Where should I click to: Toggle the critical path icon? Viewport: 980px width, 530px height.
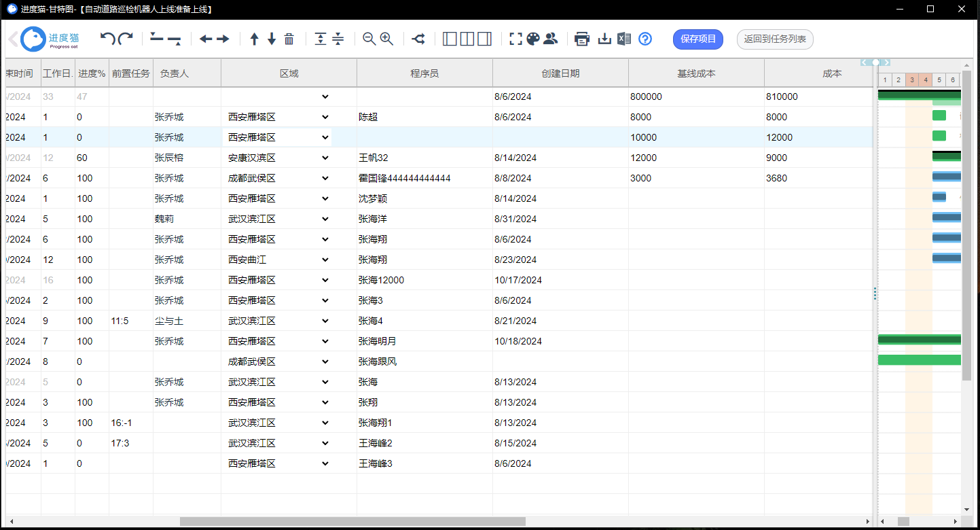coord(419,39)
